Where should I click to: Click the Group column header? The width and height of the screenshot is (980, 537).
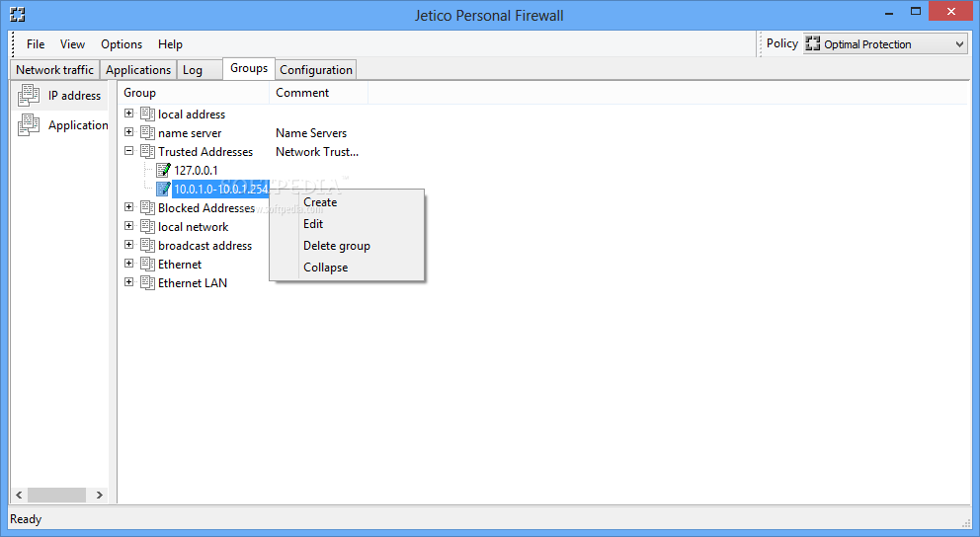[194, 93]
